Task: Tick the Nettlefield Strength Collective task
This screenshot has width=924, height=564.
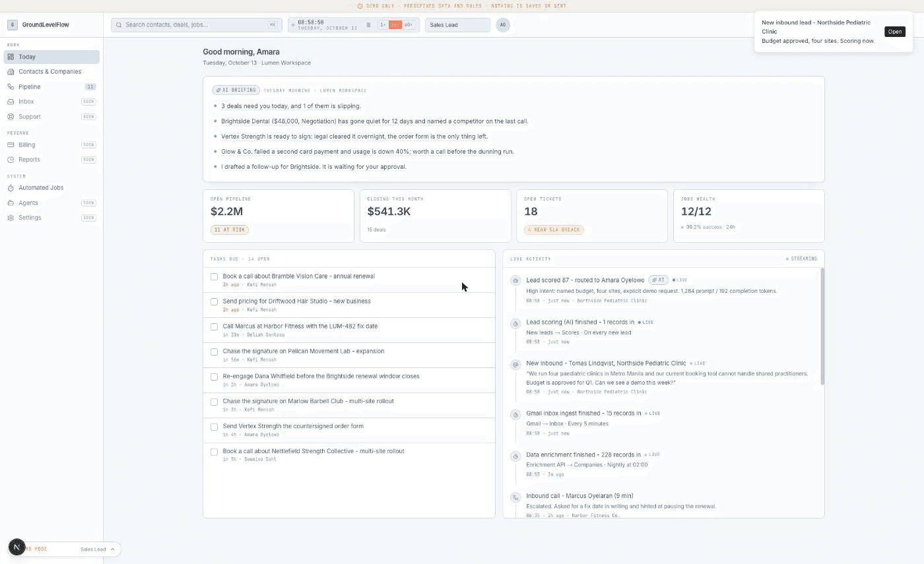Action: pos(214,452)
